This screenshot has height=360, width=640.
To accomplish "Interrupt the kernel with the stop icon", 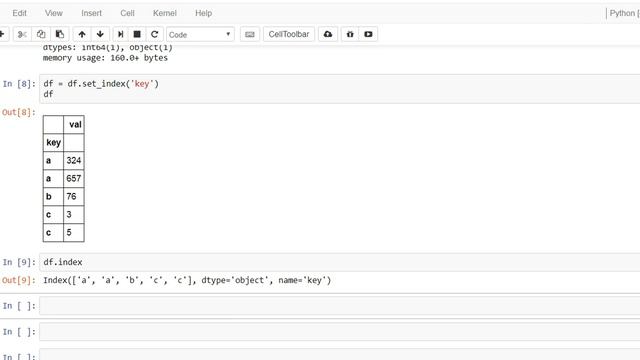I will pos(137,34).
